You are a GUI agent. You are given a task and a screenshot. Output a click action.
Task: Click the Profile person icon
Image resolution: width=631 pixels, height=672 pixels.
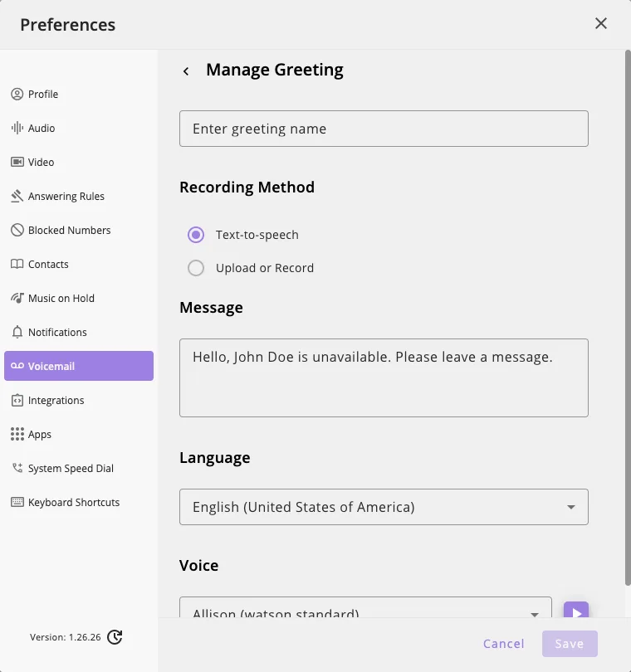click(17, 95)
